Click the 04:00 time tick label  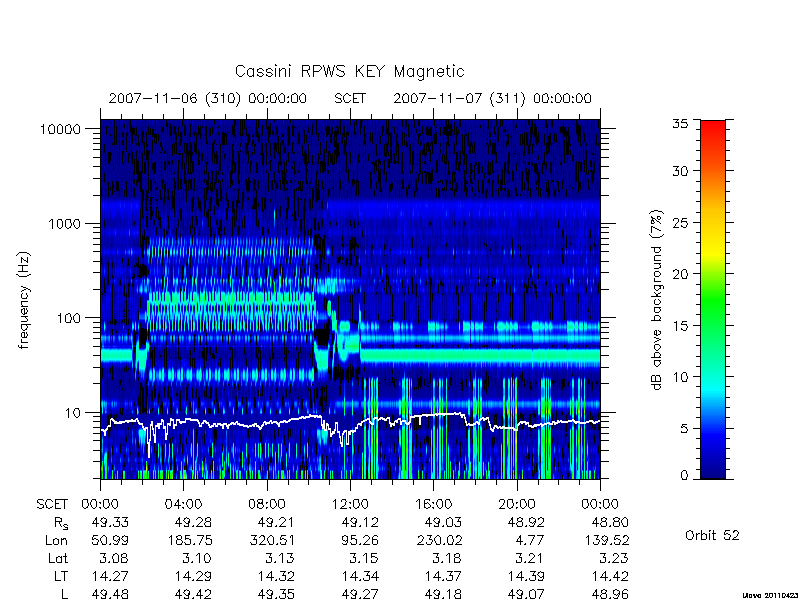coord(183,505)
